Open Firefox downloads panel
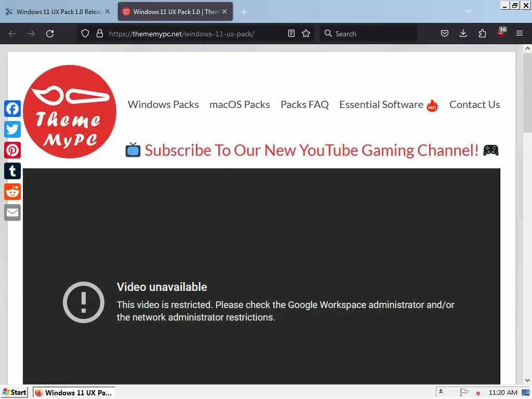This screenshot has height=399, width=532. pyautogui.click(x=463, y=33)
